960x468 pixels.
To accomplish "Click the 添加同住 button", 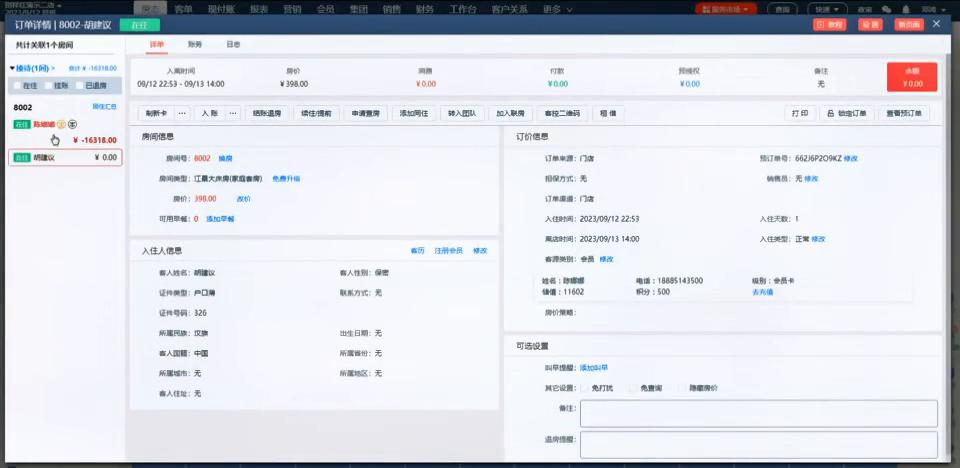I will [414, 113].
